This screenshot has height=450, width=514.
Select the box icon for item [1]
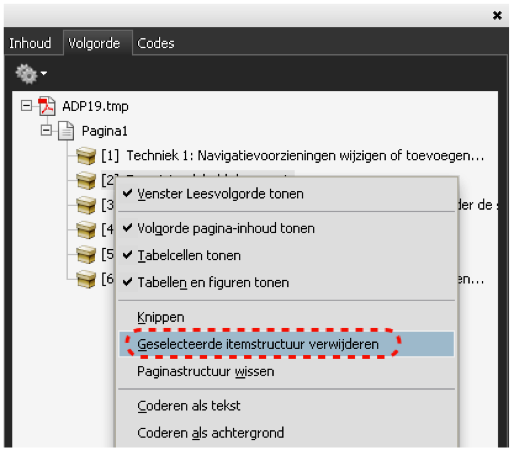click(86, 156)
